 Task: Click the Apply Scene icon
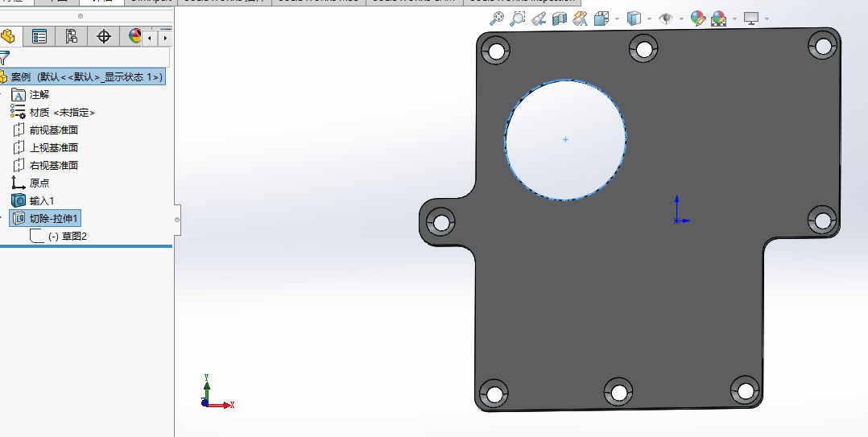[x=718, y=19]
